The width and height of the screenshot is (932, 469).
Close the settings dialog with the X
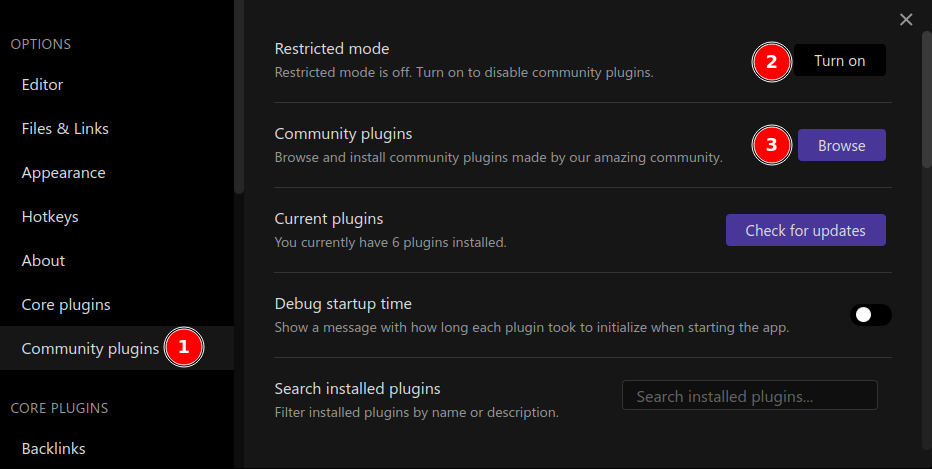coord(906,19)
